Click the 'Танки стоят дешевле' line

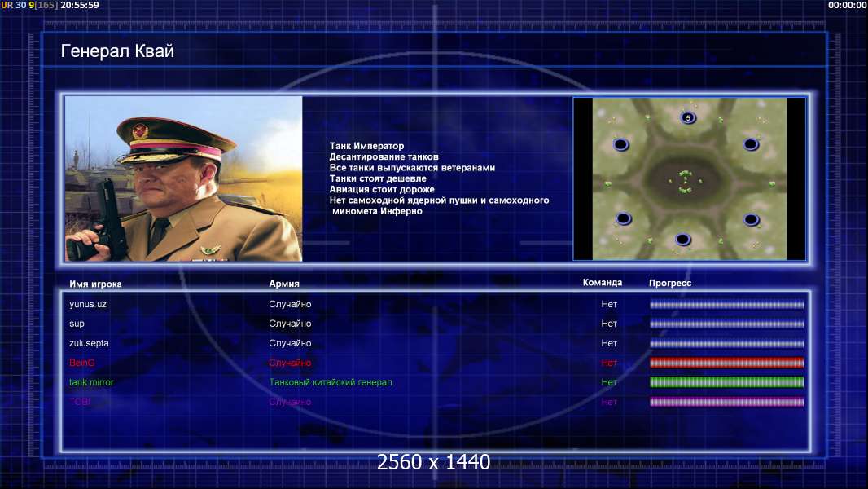(x=378, y=178)
